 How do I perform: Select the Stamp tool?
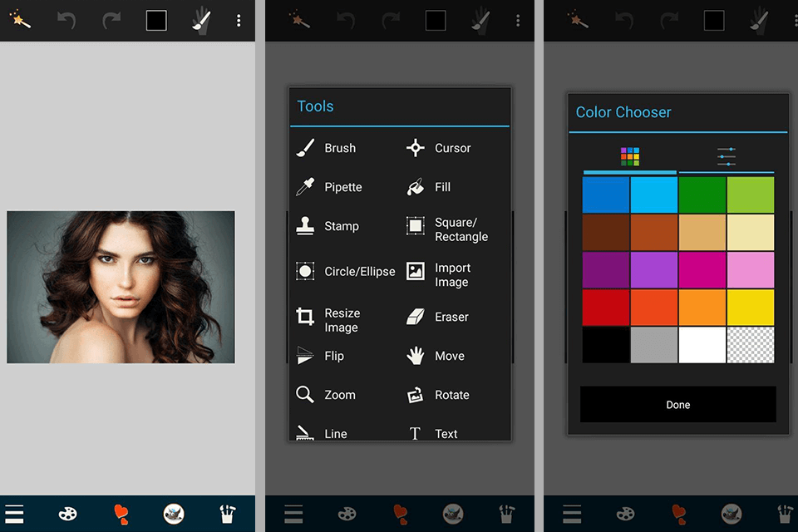point(339,225)
